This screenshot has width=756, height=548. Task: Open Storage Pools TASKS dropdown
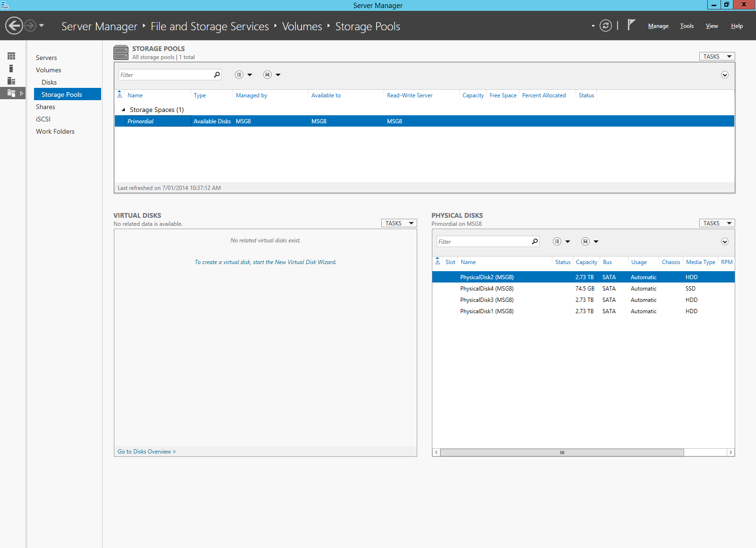pos(717,56)
